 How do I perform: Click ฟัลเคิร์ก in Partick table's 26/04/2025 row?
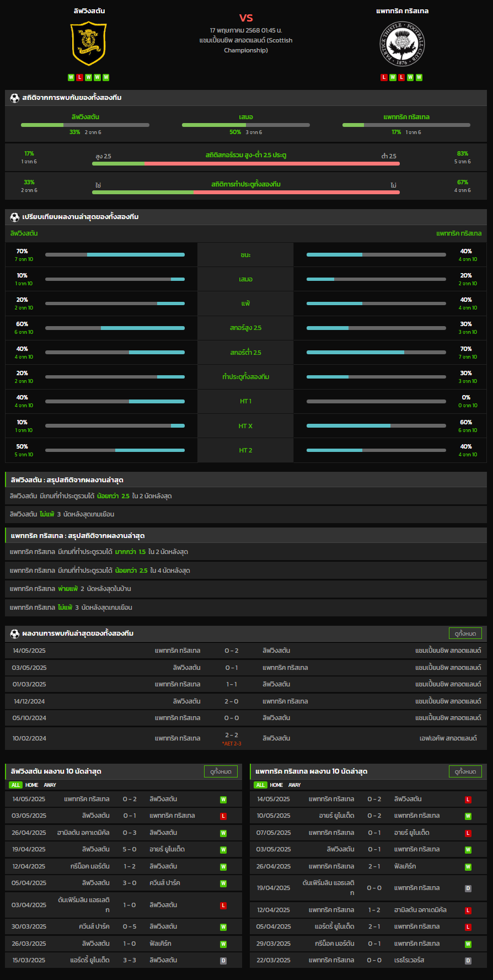point(405,867)
